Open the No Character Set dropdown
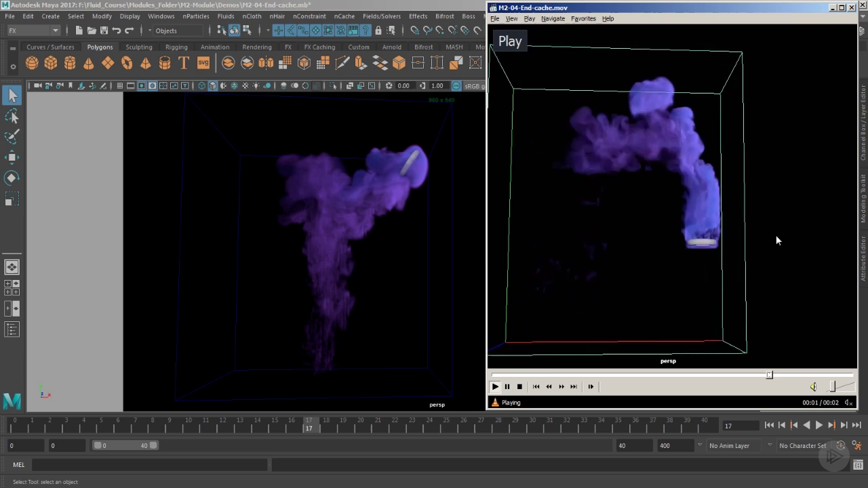 pos(804,445)
